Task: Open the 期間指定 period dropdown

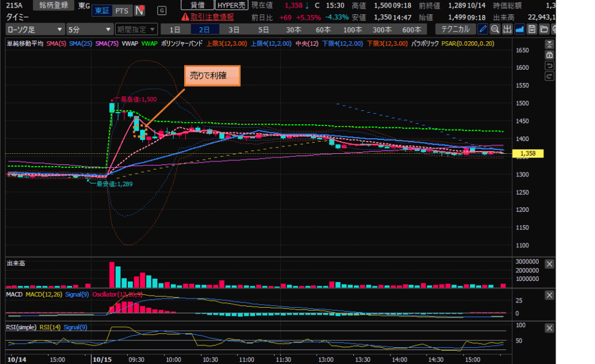Action: point(137,29)
